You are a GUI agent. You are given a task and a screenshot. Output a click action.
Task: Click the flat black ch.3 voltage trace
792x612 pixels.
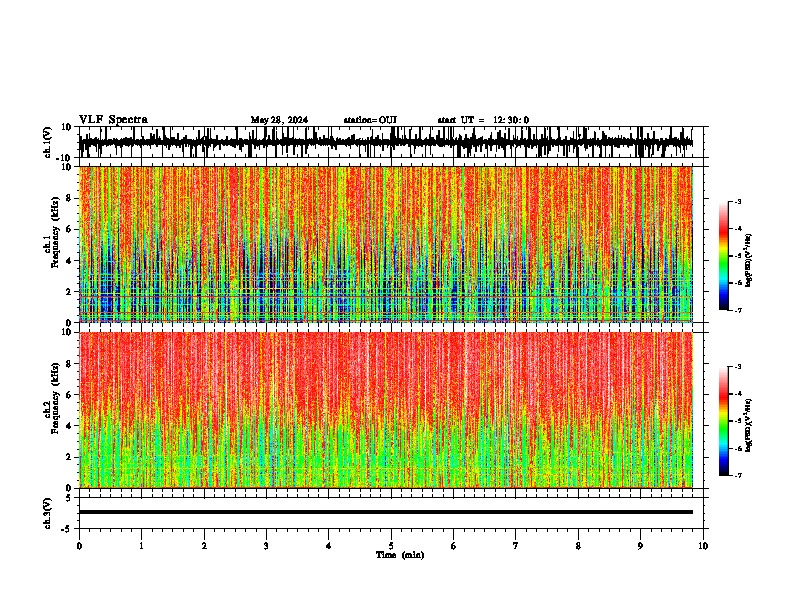coord(386,512)
